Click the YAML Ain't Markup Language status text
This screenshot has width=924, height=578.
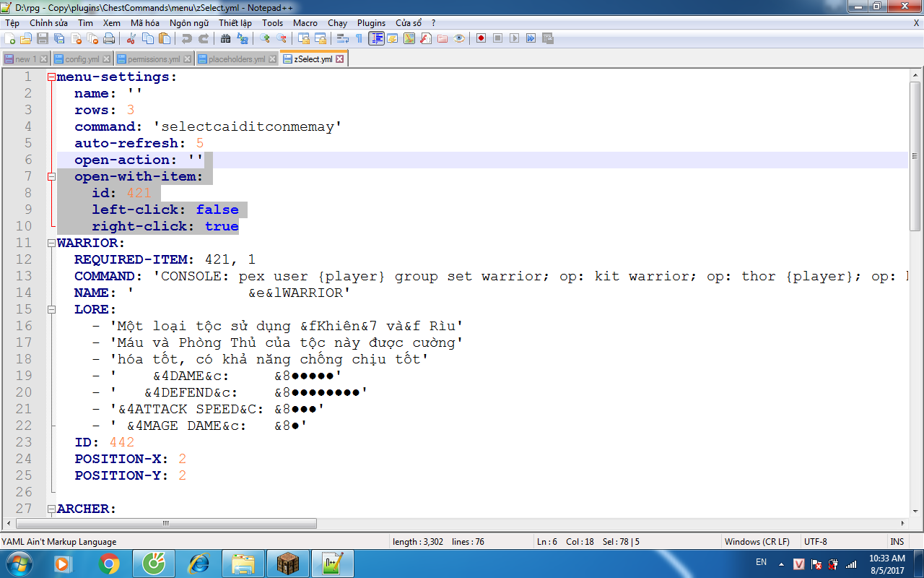tap(58, 541)
